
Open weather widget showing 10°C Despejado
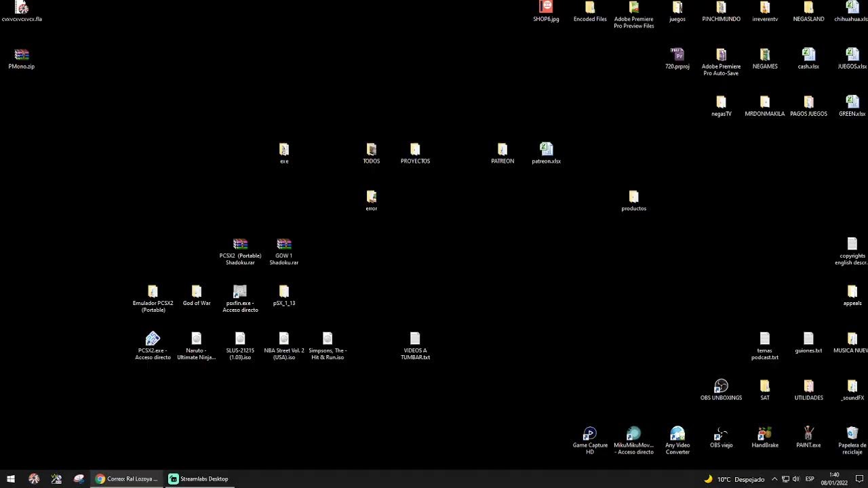coord(734,479)
